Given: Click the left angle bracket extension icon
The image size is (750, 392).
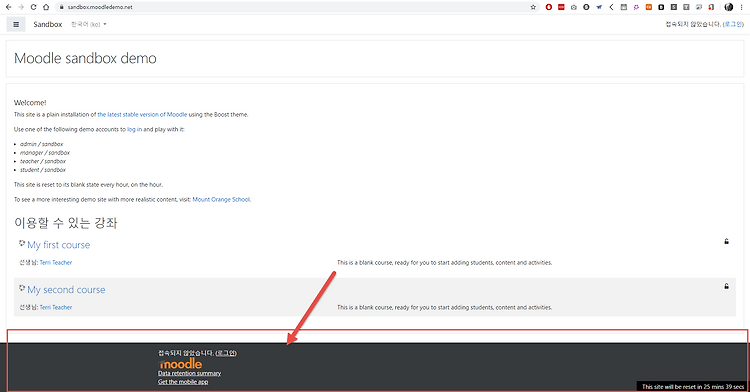Looking at the screenshot, I should point(611,7).
